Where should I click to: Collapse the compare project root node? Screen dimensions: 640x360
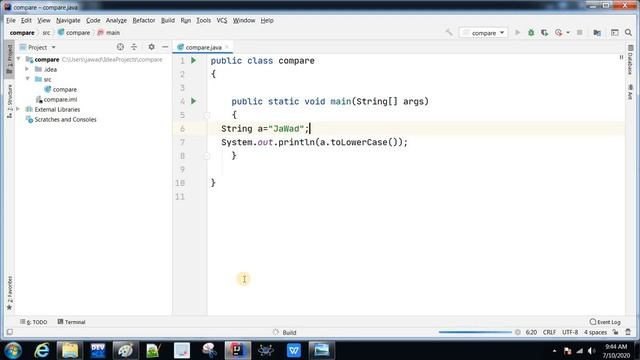point(18,59)
